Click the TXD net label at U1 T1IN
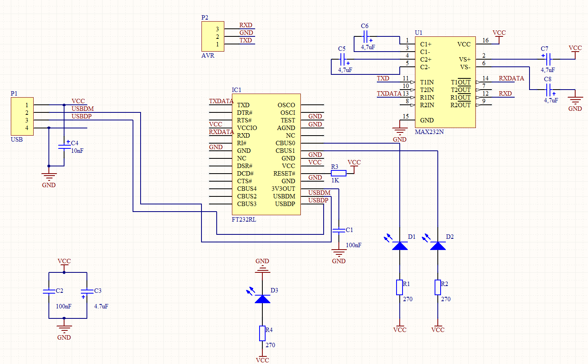The height and width of the screenshot is (364, 588). click(383, 78)
